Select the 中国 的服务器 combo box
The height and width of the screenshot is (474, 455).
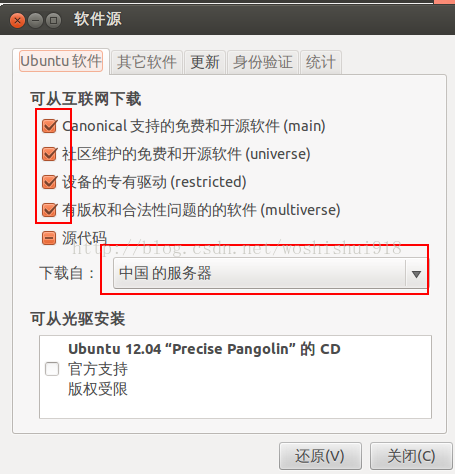[x=270, y=273]
